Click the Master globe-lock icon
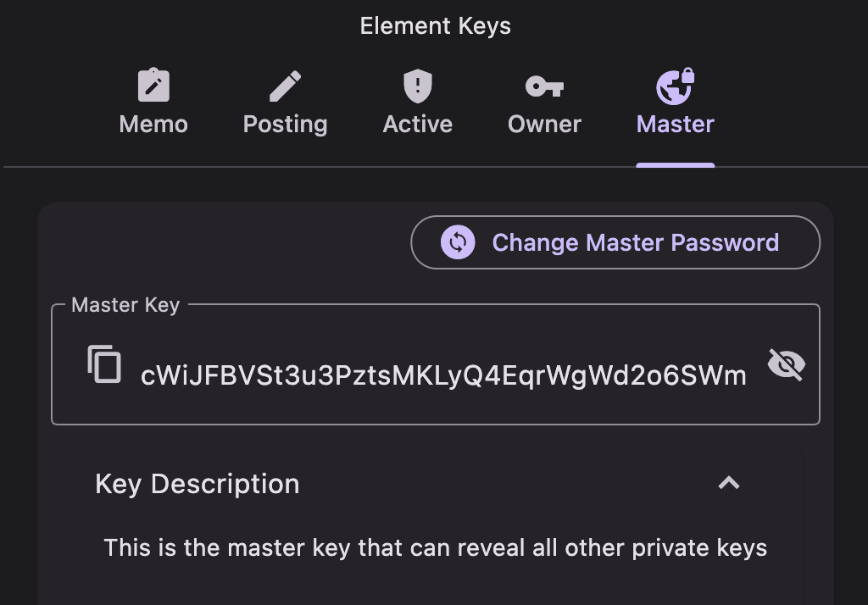This screenshot has height=605, width=868. coord(676,86)
